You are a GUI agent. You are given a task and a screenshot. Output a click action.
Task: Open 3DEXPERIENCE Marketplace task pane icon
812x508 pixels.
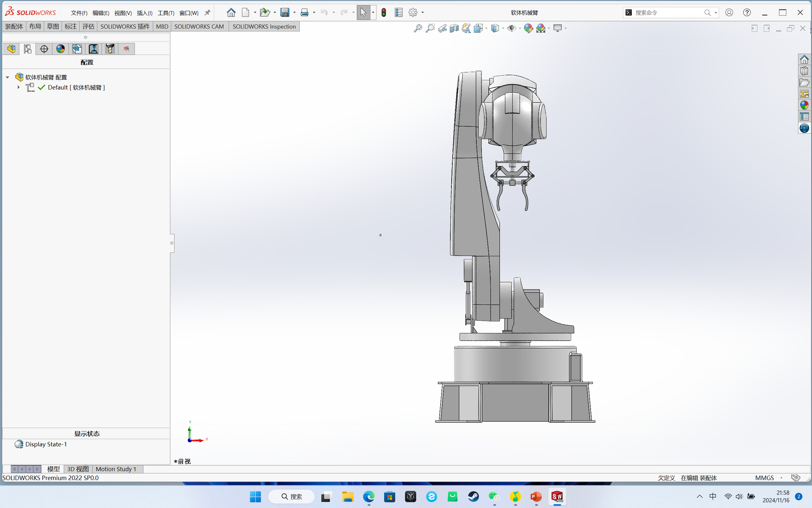[804, 128]
